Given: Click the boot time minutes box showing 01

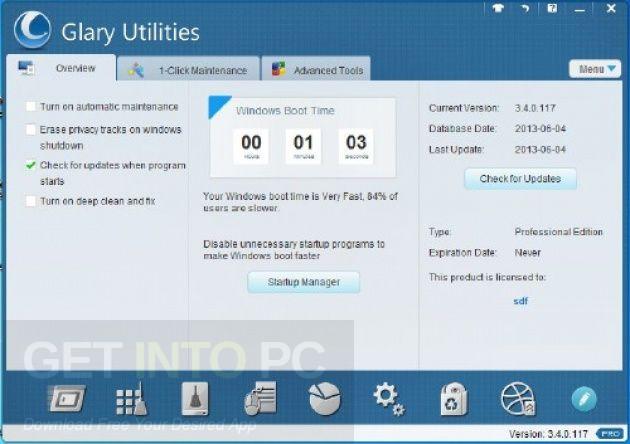Looking at the screenshot, I should [x=303, y=146].
